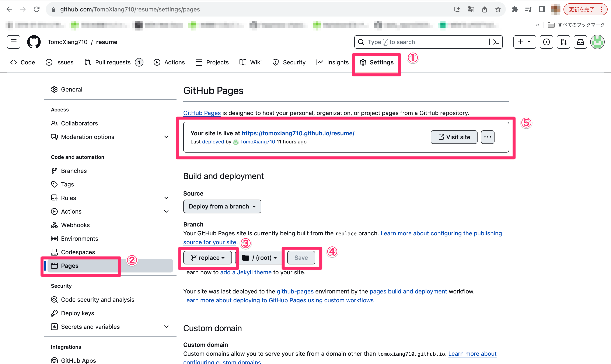The image size is (611, 364).
Task: Open the command palette icon
Action: tap(496, 42)
